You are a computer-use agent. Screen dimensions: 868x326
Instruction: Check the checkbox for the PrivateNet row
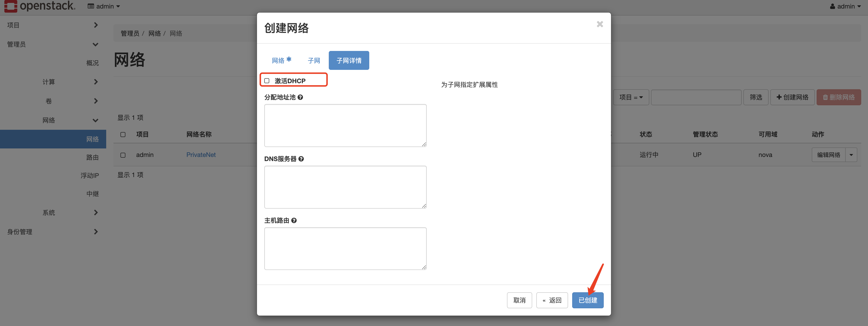click(x=123, y=155)
